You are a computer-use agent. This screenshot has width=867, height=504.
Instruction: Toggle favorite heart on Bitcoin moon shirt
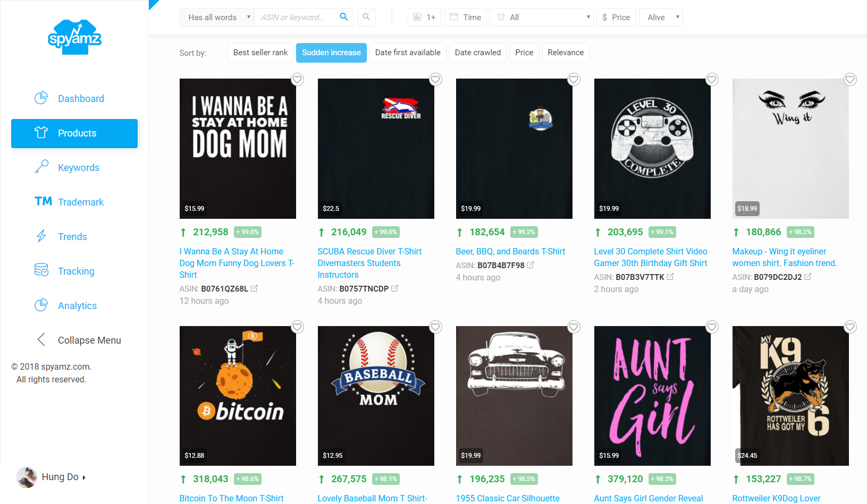point(297,327)
